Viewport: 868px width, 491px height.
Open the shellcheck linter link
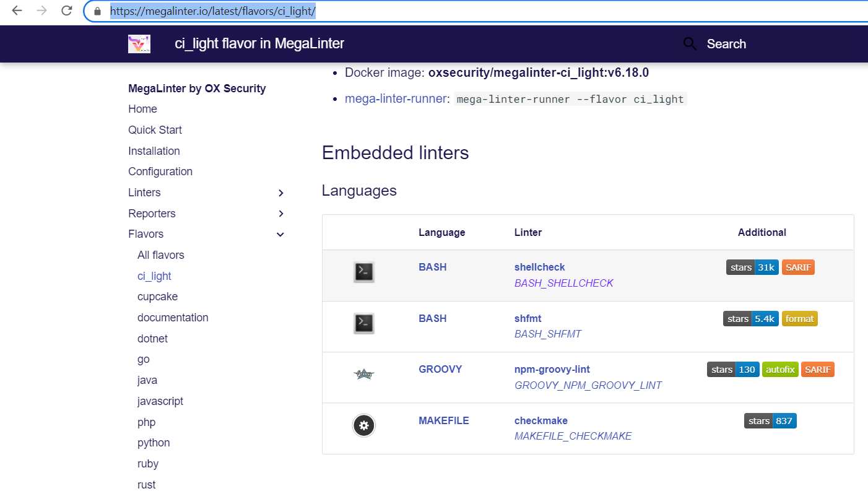tap(540, 267)
